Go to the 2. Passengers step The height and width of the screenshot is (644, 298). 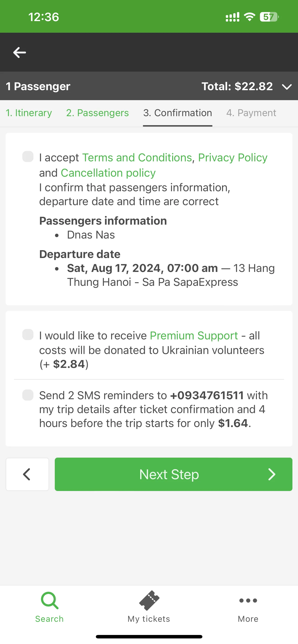coord(97,113)
